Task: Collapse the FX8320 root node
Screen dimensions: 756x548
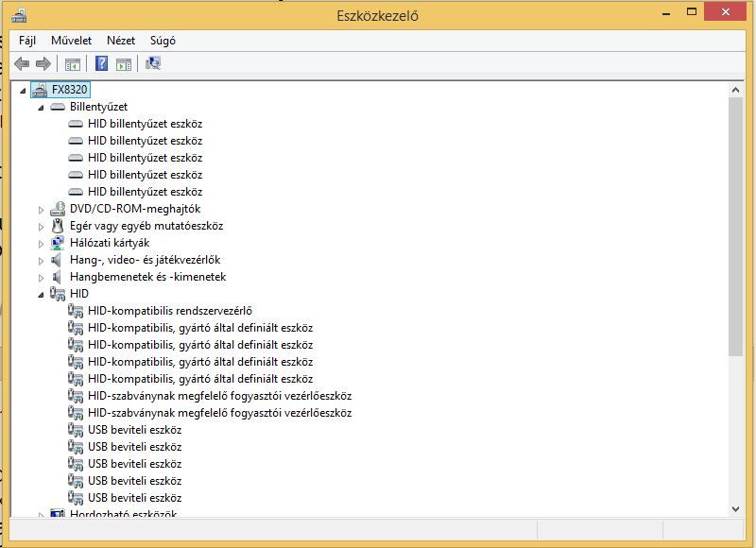Action: point(23,90)
